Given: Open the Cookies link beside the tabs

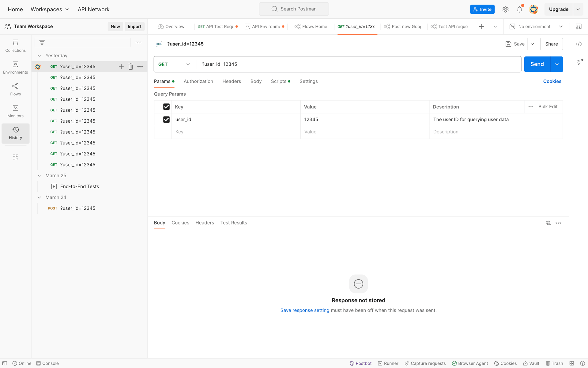Looking at the screenshot, I should pyautogui.click(x=552, y=81).
